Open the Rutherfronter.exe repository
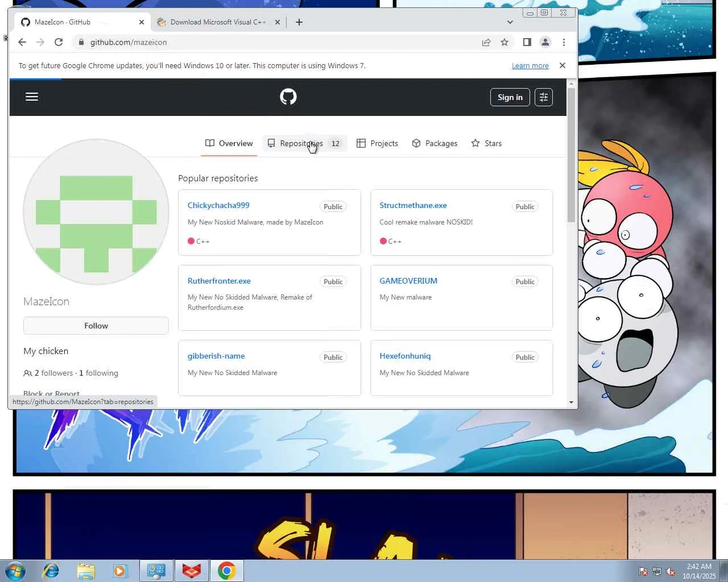Viewport: 728px width, 582px height. pos(219,281)
